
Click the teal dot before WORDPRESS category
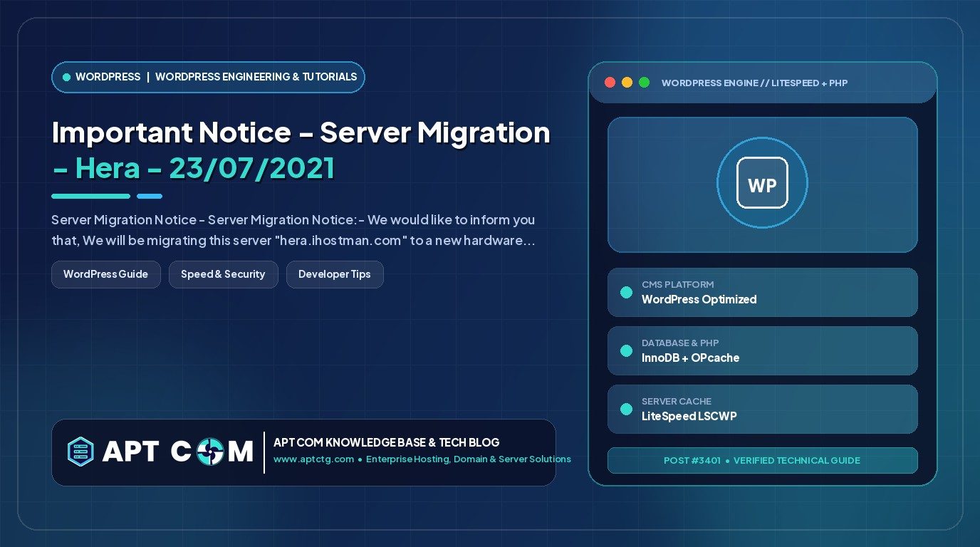66,77
